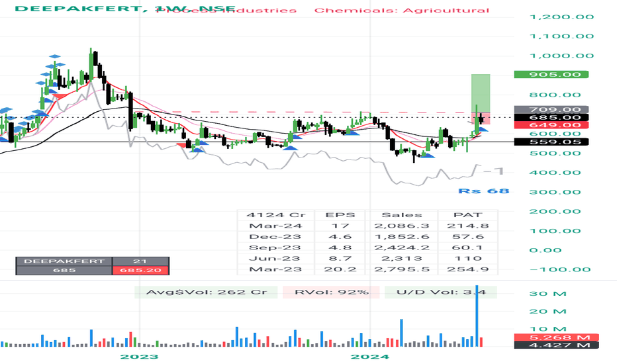617x364 pixels.
Task: Select the grey 709.00 price label
Action: (x=551, y=109)
